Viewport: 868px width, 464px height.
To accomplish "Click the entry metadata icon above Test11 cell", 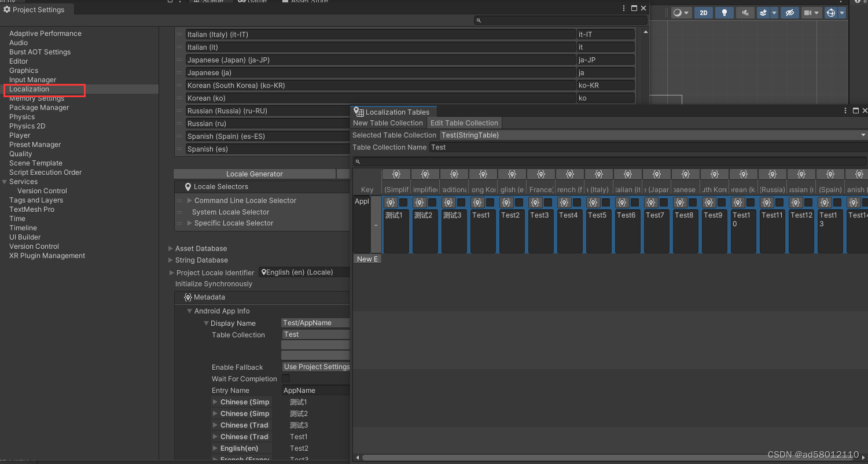I will point(767,202).
